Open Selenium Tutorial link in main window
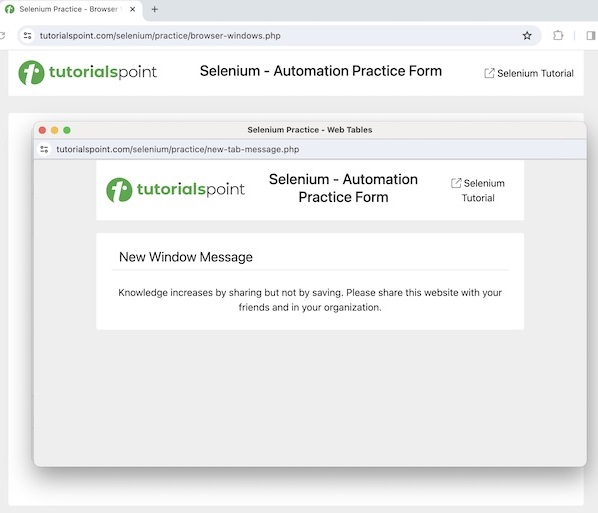The width and height of the screenshot is (598, 513). point(529,73)
